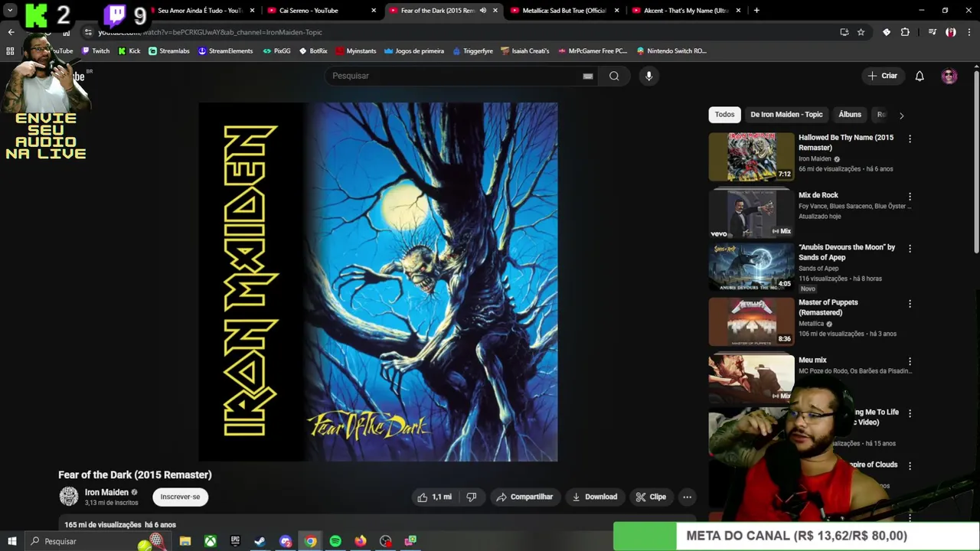Open the Iron Maiden channel avatar
Viewport: 980px width, 551px height.
click(x=69, y=497)
